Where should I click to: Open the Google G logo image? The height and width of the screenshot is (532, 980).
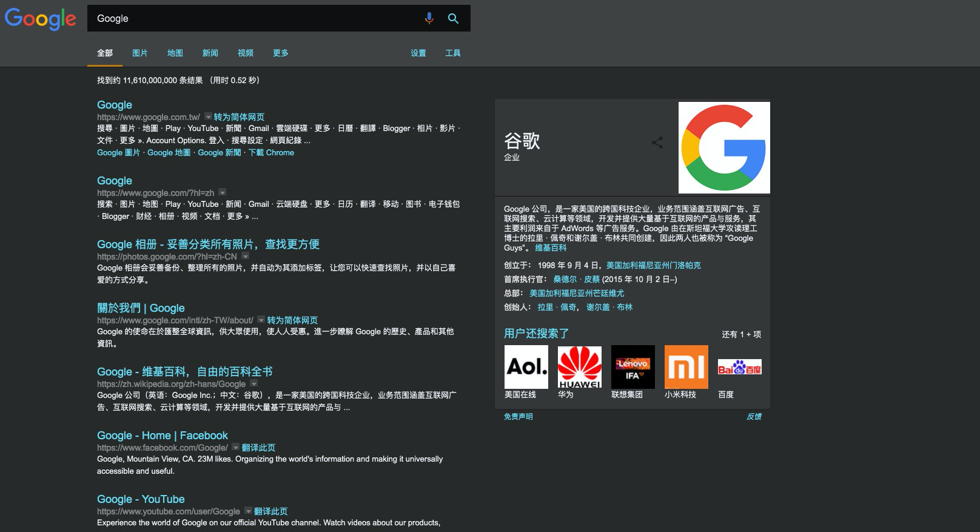[x=724, y=147]
